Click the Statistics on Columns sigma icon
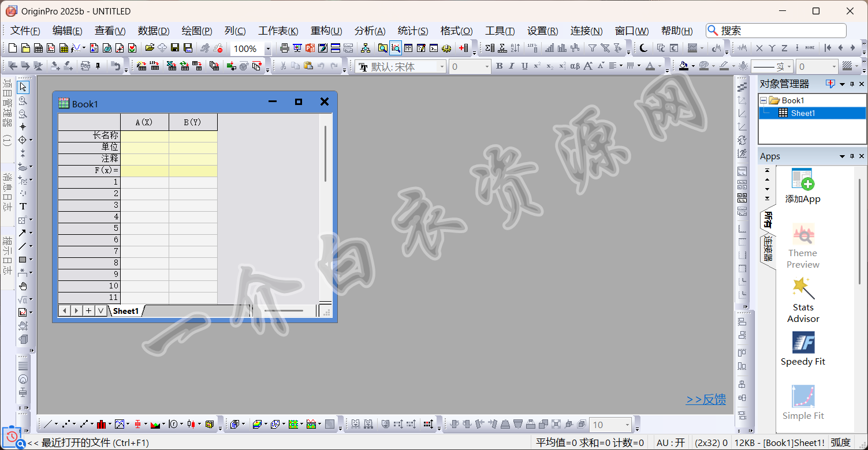The width and height of the screenshot is (868, 450). point(490,48)
